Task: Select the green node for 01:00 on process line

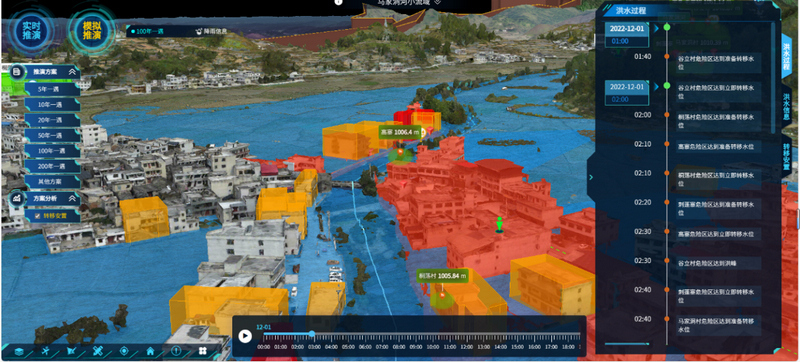Action: (x=666, y=27)
